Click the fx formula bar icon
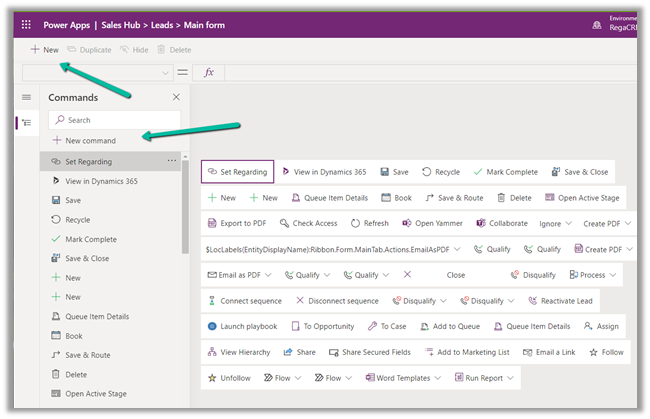650x419 pixels. pos(210,72)
